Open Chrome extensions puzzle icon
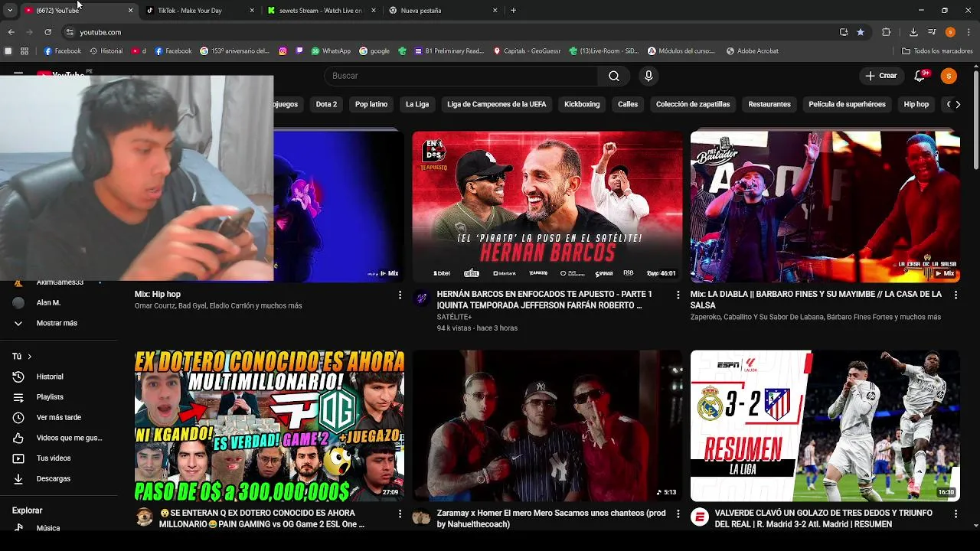Viewport: 980px width, 551px height. (887, 32)
